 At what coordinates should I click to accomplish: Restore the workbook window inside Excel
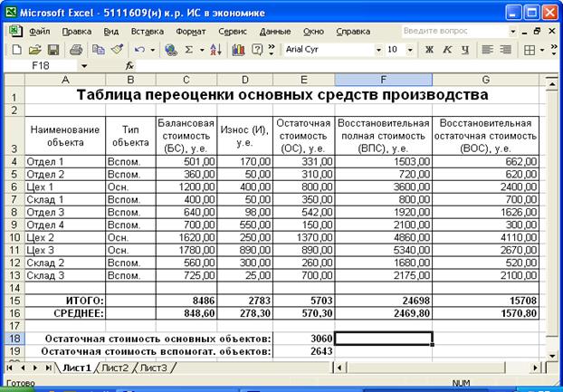(x=537, y=32)
